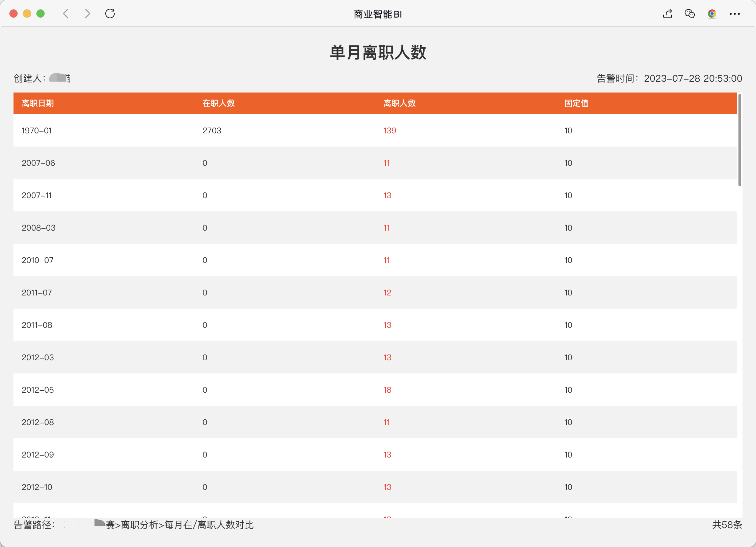Click the red value 18
The image size is (756, 547).
[387, 390]
